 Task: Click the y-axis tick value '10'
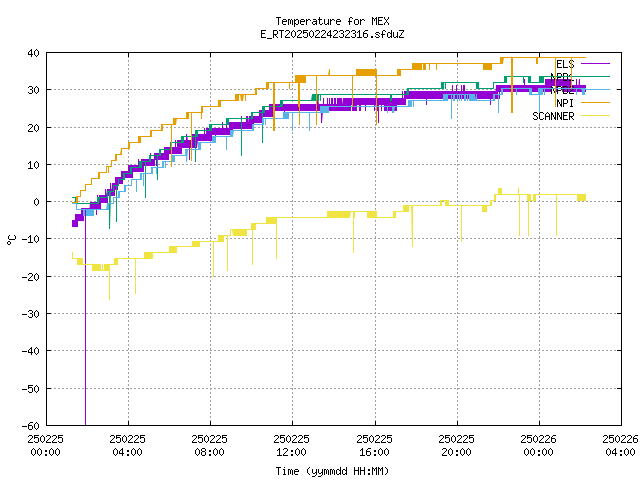(33, 165)
